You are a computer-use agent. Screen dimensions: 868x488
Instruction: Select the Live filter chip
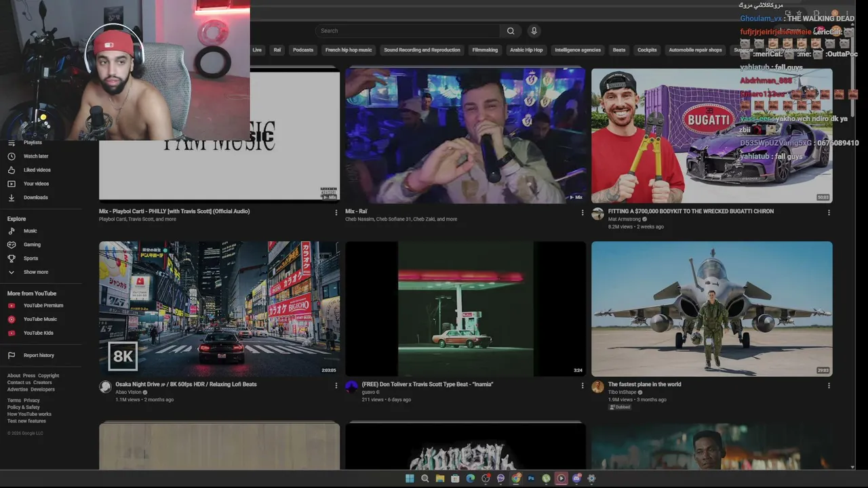pyautogui.click(x=257, y=49)
